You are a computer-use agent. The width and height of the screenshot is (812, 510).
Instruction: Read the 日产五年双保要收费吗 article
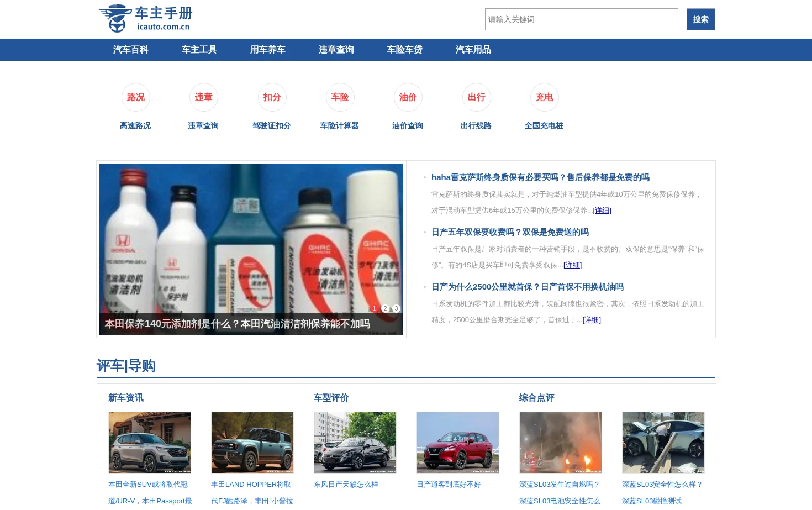pos(510,232)
